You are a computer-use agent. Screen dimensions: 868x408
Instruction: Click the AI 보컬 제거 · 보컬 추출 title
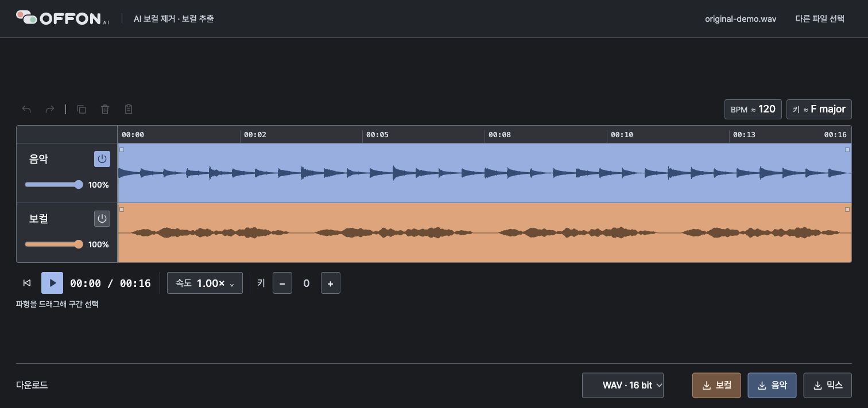click(x=174, y=18)
